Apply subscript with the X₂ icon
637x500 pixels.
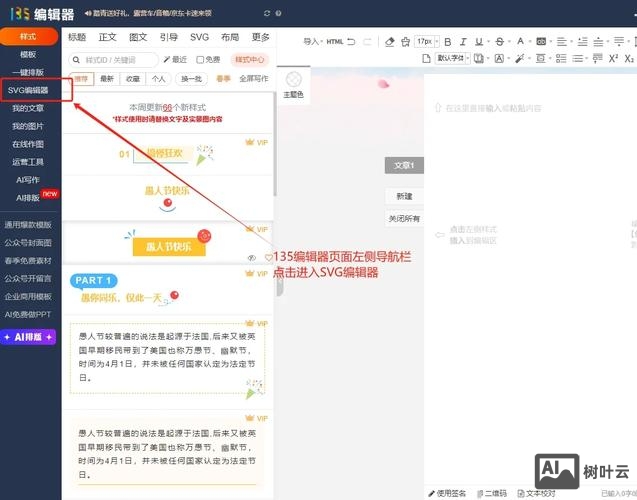click(x=629, y=58)
